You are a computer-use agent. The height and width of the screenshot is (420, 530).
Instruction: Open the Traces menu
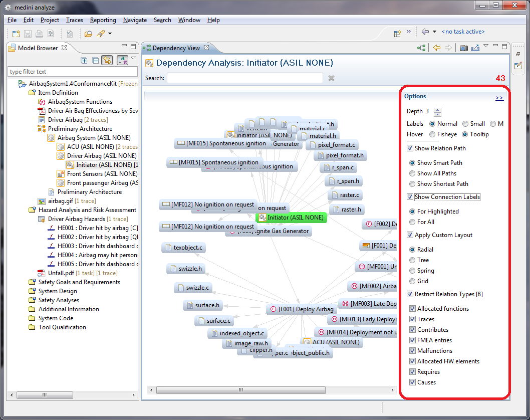point(74,20)
